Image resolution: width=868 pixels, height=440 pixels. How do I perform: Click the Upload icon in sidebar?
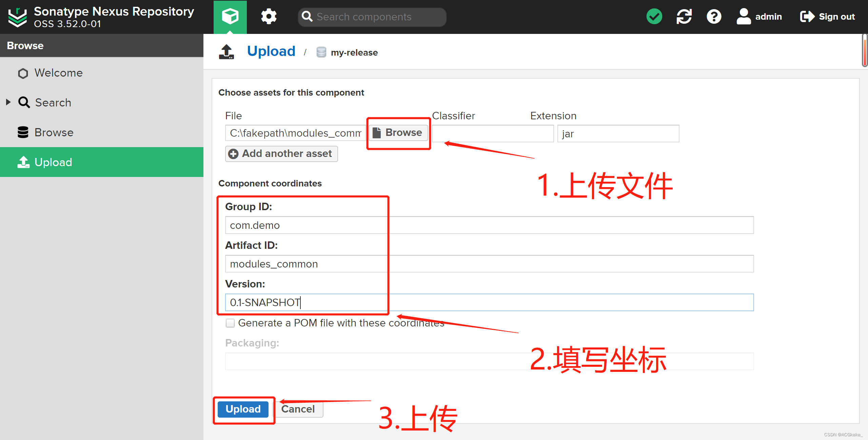[x=23, y=162]
